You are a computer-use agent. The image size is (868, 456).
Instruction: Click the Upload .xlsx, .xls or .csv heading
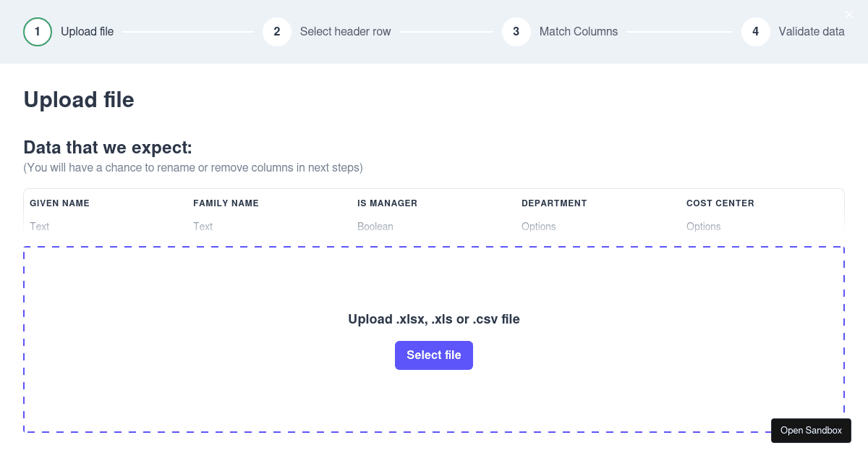[434, 319]
